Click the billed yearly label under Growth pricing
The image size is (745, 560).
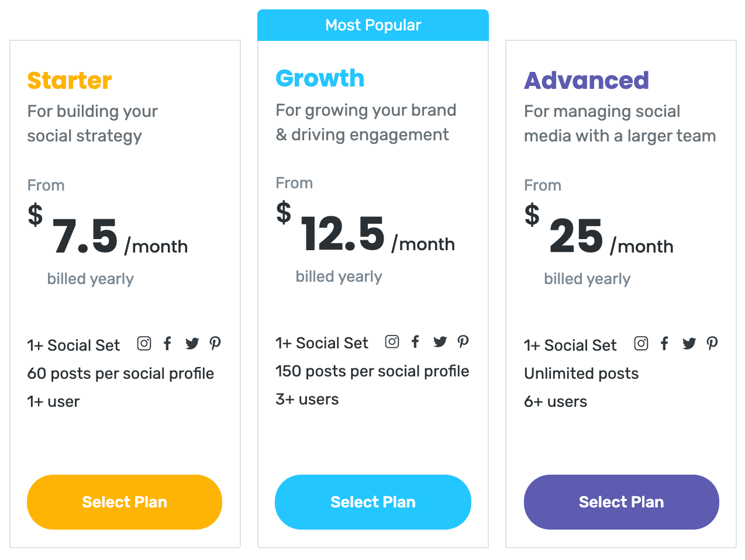click(339, 276)
